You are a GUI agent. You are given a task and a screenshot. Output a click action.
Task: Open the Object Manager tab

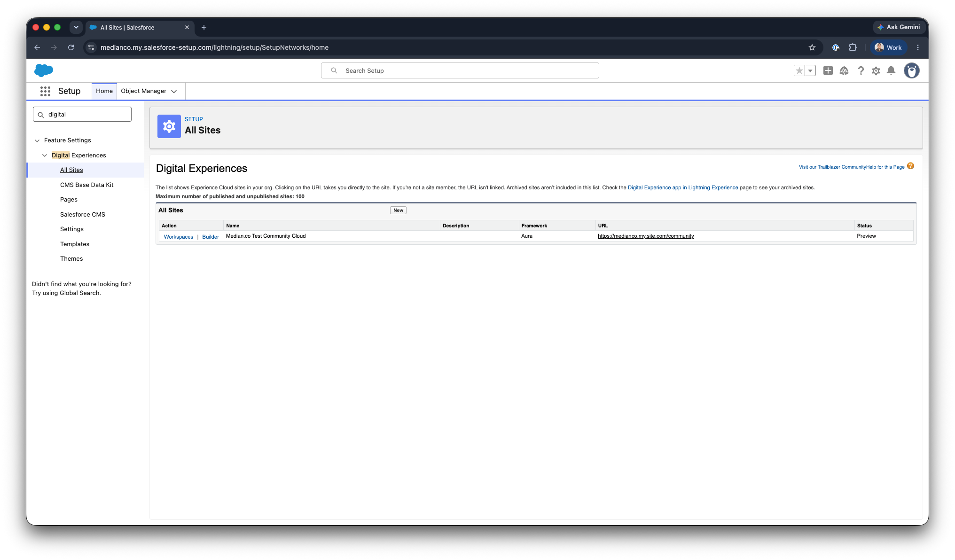(143, 91)
